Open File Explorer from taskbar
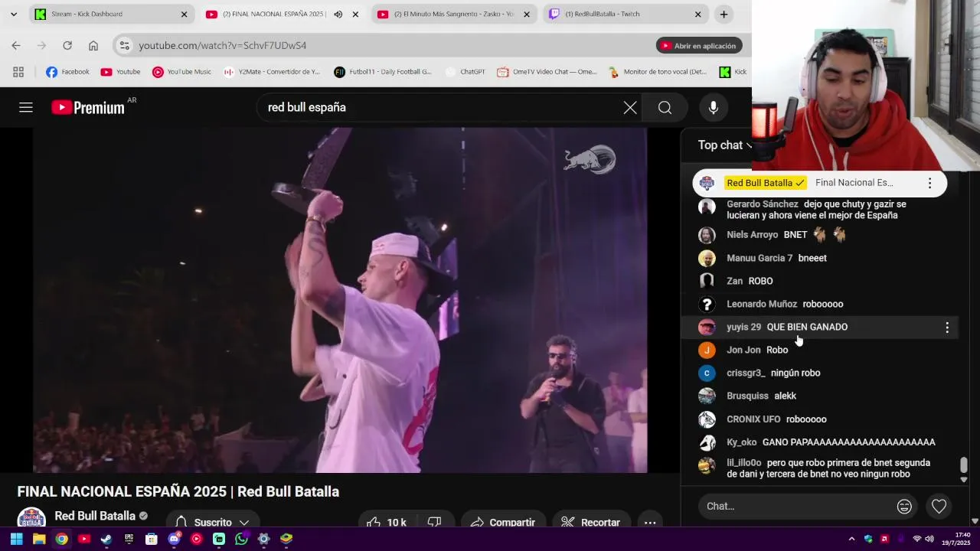Screen dimensions: 980x551 point(39,540)
